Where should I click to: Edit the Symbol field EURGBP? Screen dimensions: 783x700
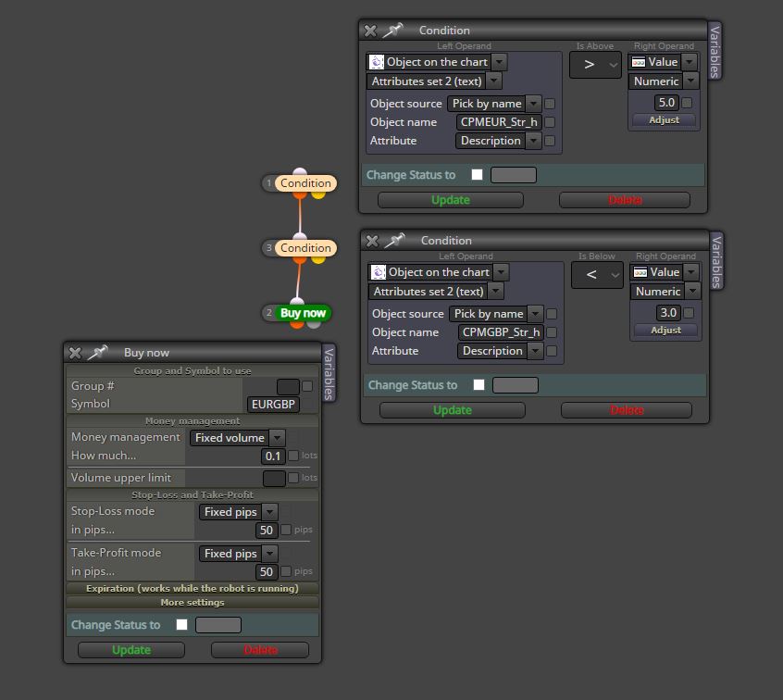pyautogui.click(x=273, y=405)
